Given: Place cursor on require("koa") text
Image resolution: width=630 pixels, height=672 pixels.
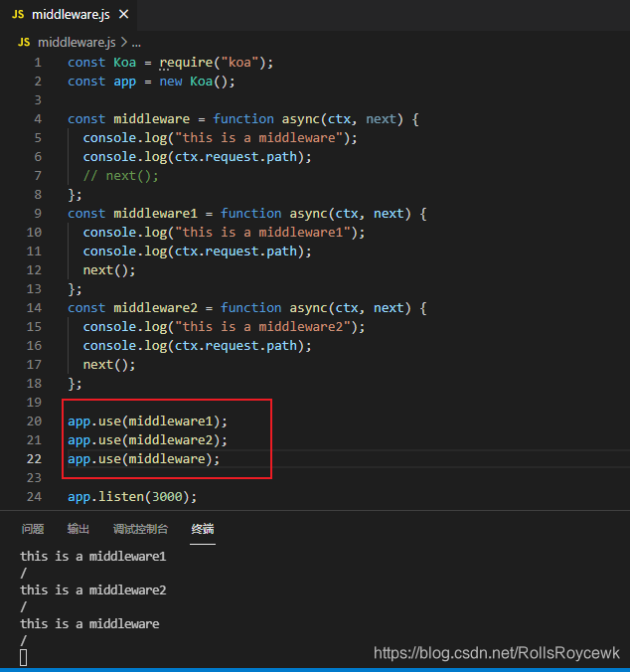Looking at the screenshot, I should pos(213,63).
